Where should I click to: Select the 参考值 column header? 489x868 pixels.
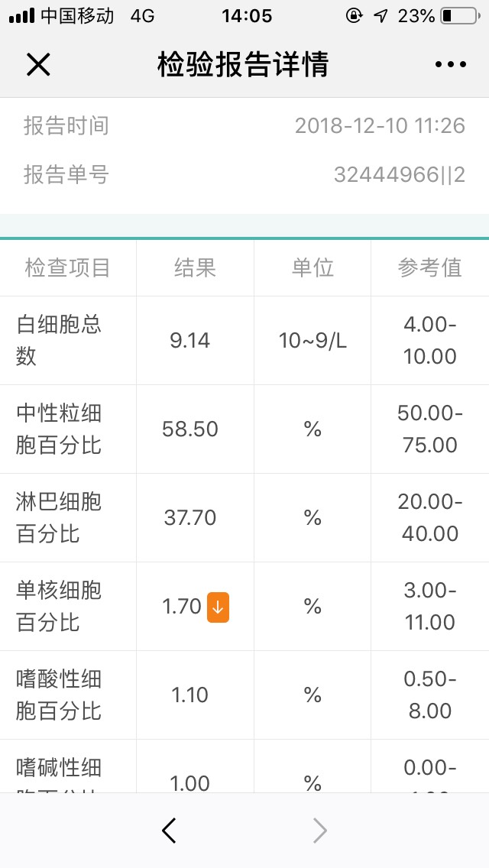click(x=429, y=268)
